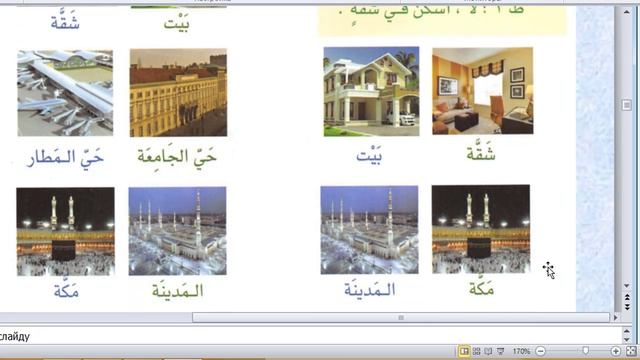
Task: Select the yellow university building picture
Action: (x=178, y=93)
